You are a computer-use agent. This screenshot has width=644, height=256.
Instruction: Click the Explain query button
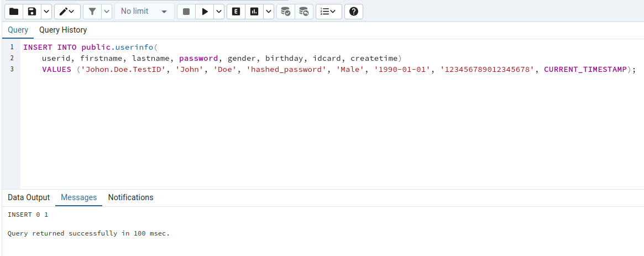coord(236,12)
